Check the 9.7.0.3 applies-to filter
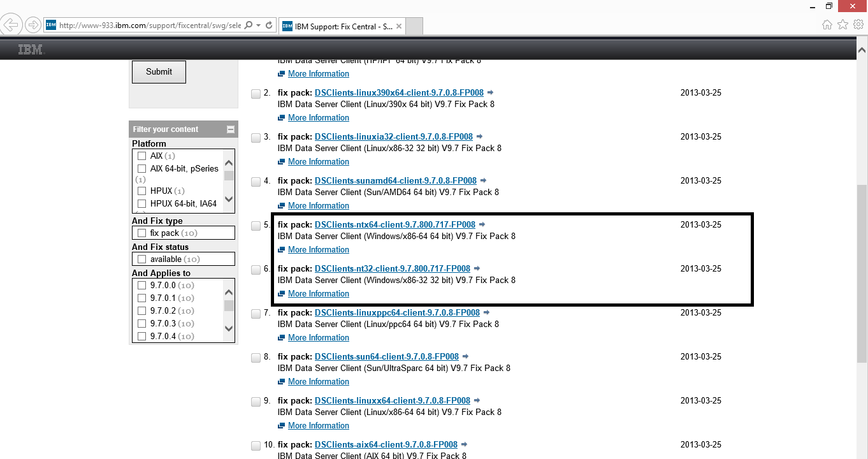 point(142,324)
